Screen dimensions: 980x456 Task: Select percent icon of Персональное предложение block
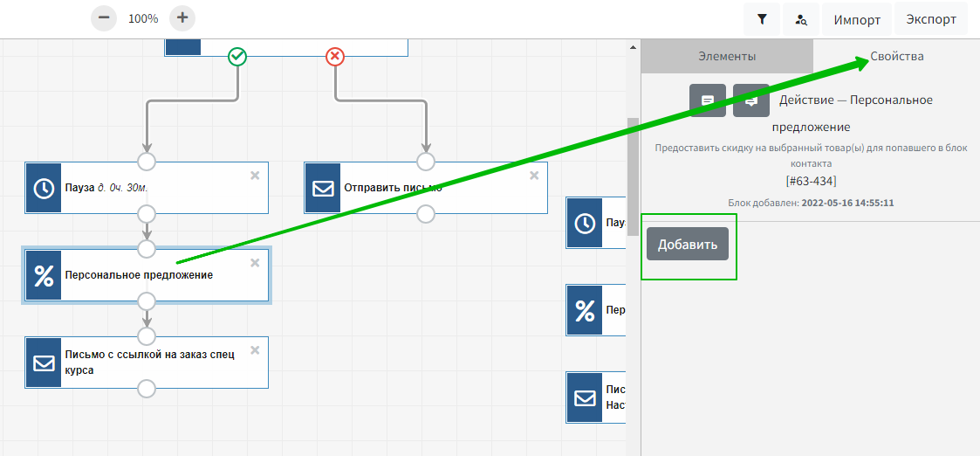point(43,275)
